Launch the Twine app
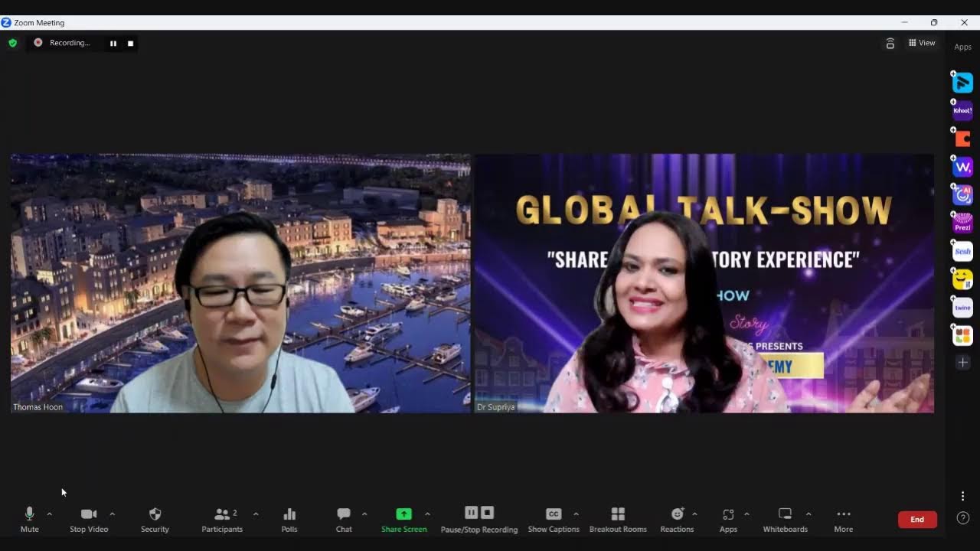 click(962, 308)
